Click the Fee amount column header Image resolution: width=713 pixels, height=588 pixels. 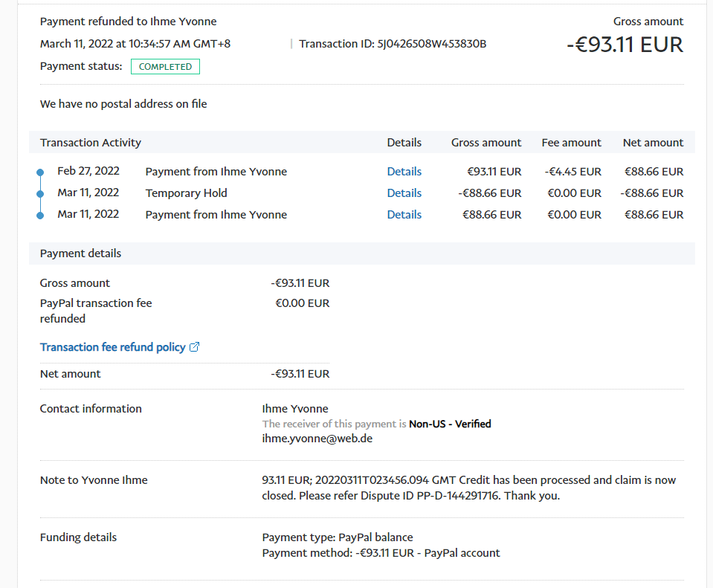tap(571, 143)
